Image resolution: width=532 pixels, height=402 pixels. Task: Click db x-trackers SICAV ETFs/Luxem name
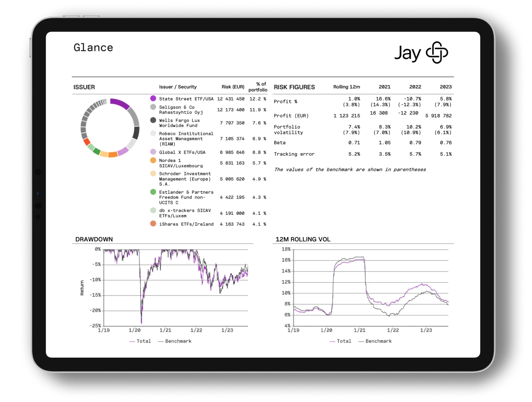click(x=185, y=213)
